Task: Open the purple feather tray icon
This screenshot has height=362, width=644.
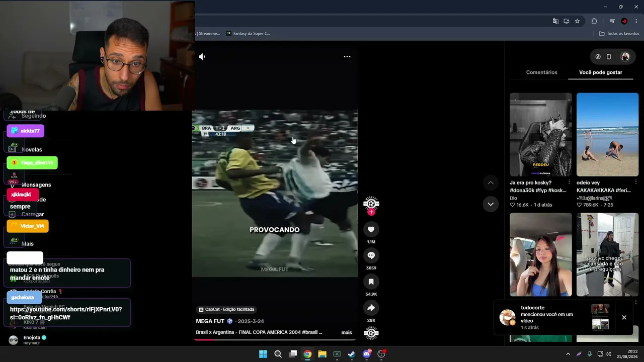Action: pyautogui.click(x=579, y=354)
